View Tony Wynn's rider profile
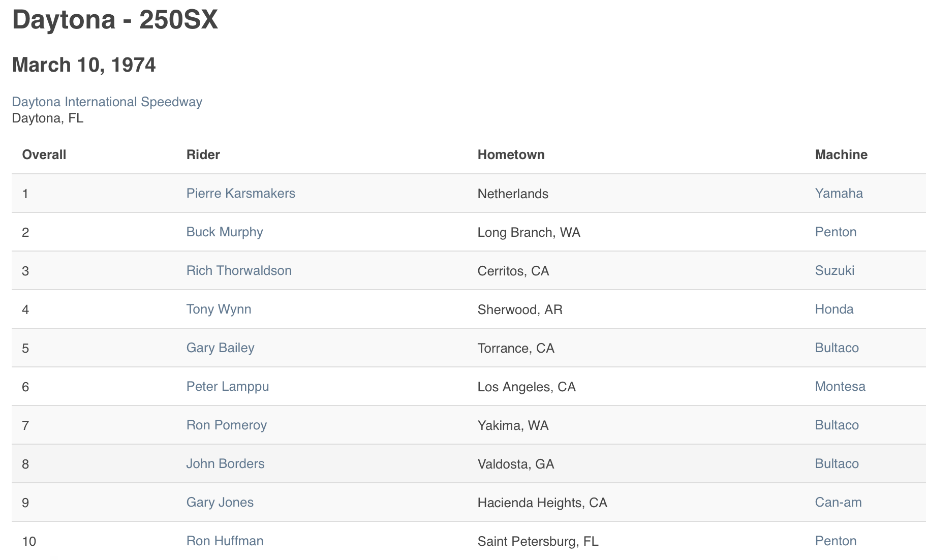926x560 pixels. tap(219, 309)
